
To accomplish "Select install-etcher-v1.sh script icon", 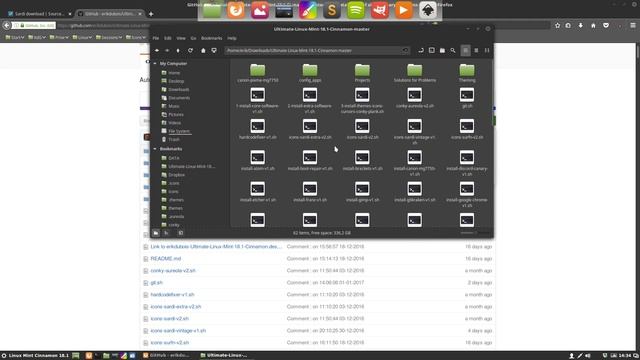I will [x=258, y=189].
